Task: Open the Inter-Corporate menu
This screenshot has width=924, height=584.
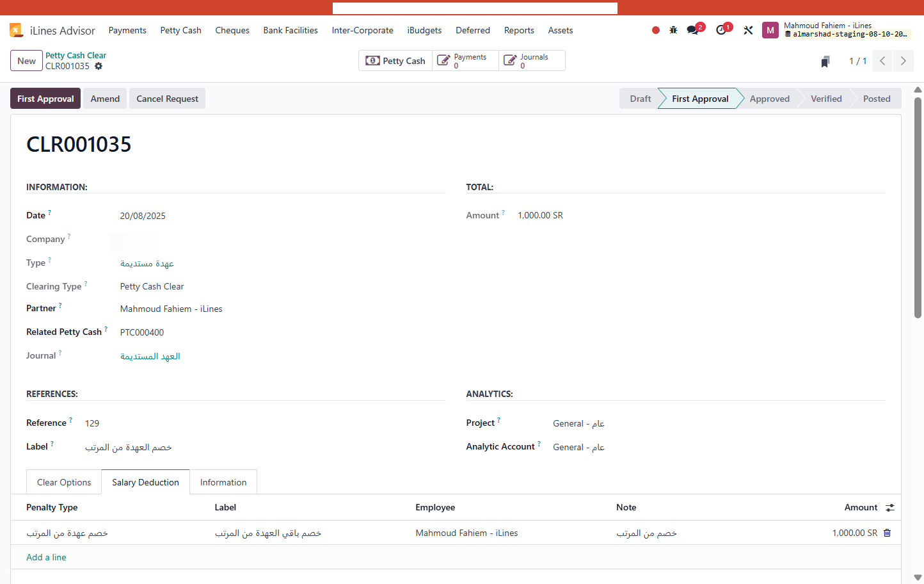Action: [x=363, y=30]
